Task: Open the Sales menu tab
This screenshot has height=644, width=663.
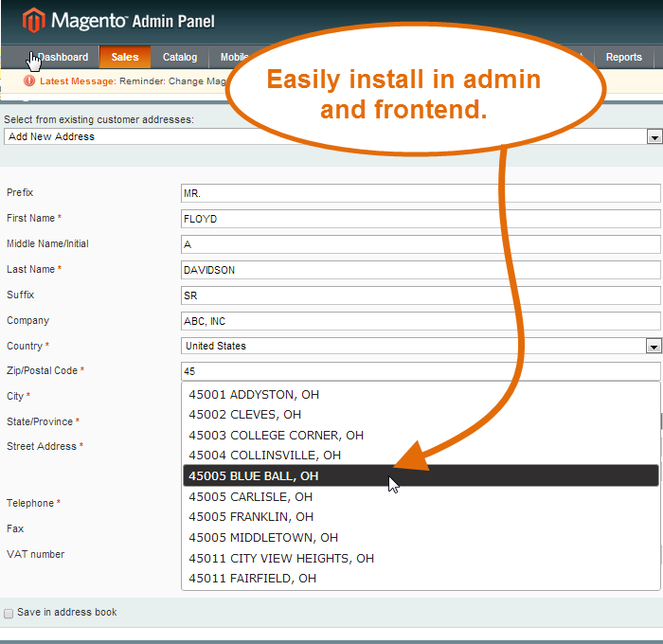Action: click(x=125, y=57)
